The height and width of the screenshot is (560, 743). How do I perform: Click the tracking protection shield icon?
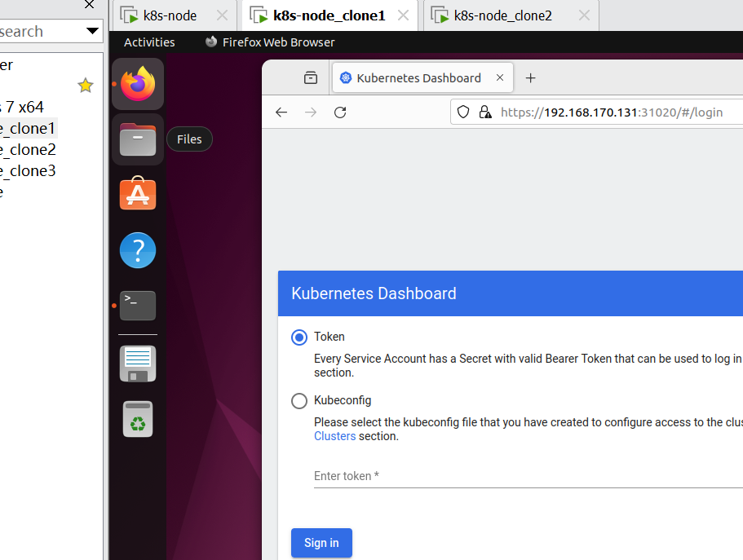click(x=463, y=112)
